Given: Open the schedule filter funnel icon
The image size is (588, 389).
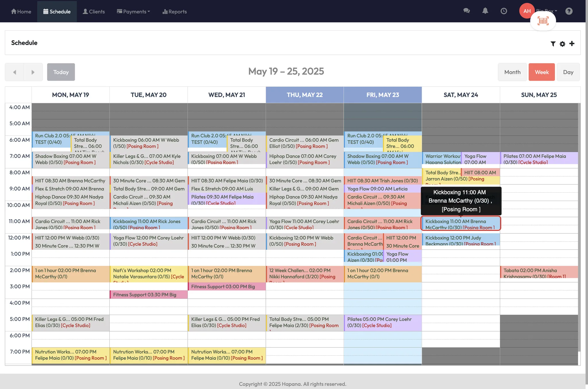Looking at the screenshot, I should [553, 44].
